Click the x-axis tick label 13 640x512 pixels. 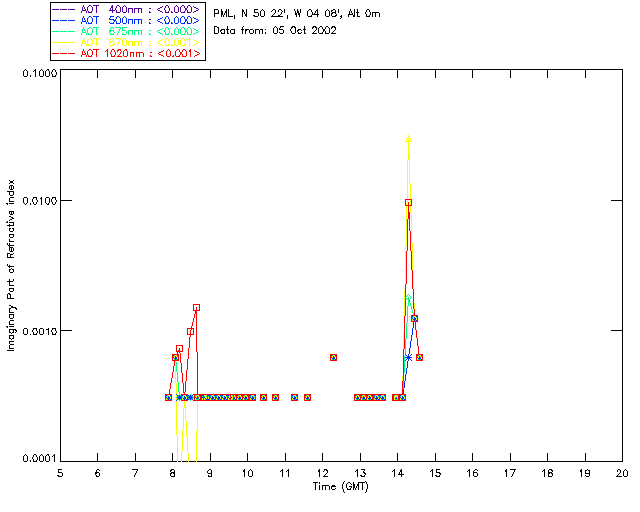point(360,473)
